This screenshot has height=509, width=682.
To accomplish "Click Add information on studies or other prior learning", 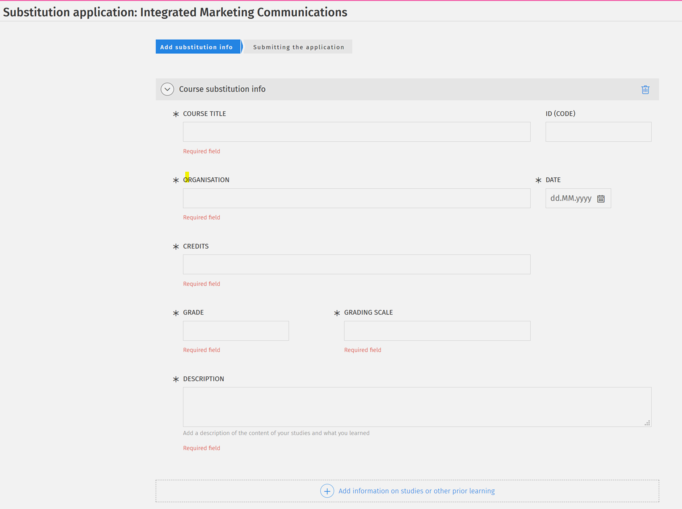I will (416, 491).
